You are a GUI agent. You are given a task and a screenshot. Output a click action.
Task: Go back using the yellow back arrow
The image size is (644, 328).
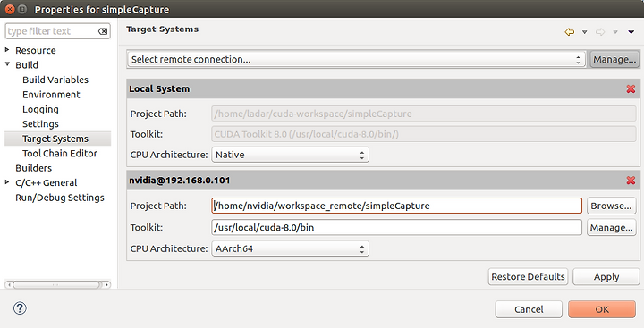569,32
